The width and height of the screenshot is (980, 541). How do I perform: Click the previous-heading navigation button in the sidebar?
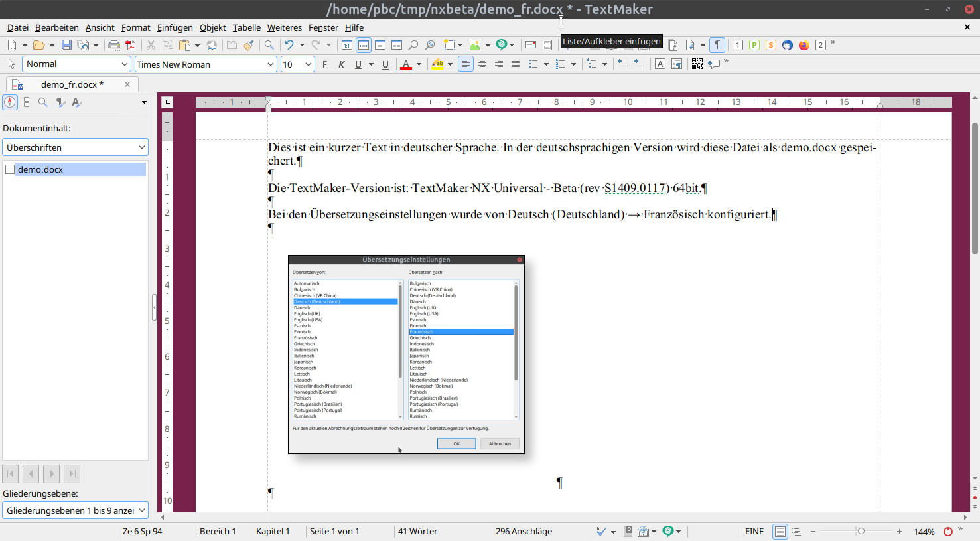(x=31, y=474)
